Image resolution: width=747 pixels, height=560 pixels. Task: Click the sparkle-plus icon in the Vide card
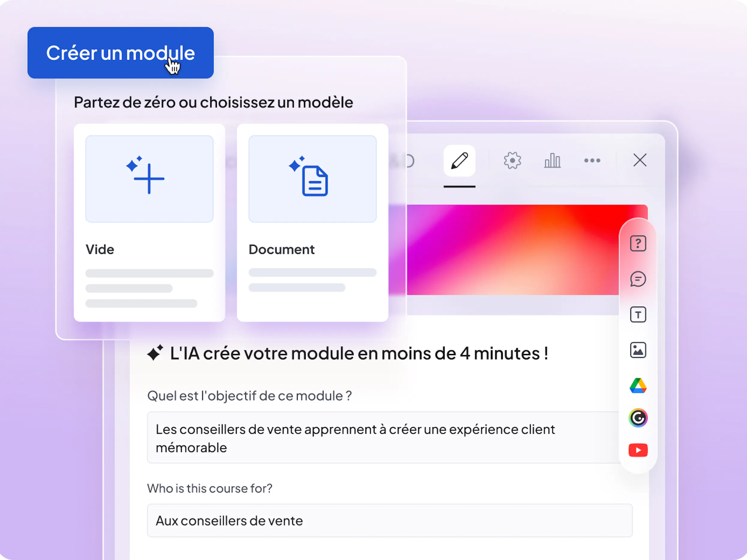146,175
